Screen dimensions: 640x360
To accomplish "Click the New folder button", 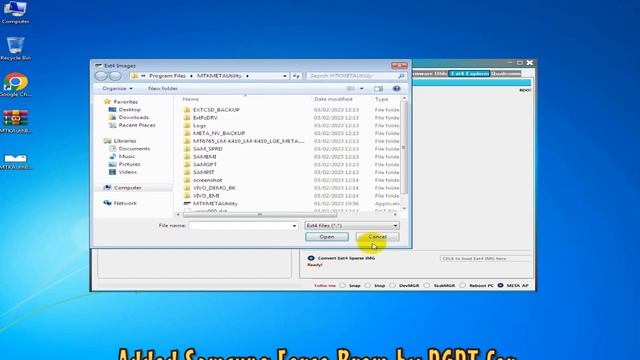I will click(x=163, y=89).
